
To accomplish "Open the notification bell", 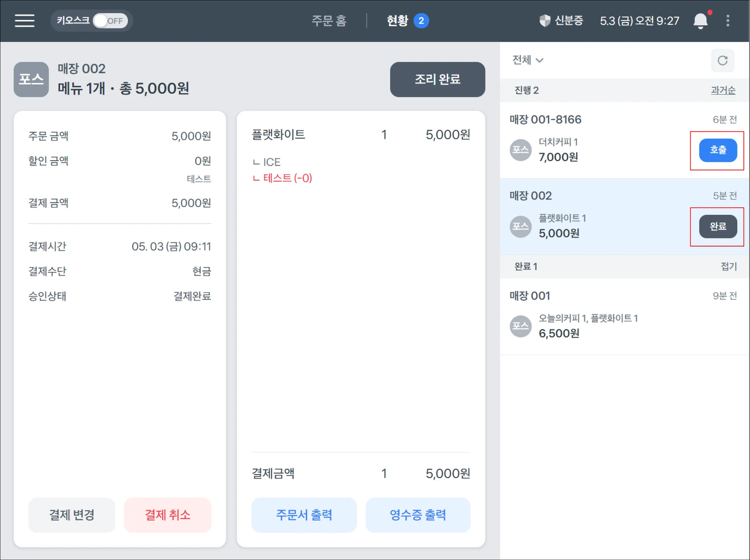I will click(x=700, y=21).
